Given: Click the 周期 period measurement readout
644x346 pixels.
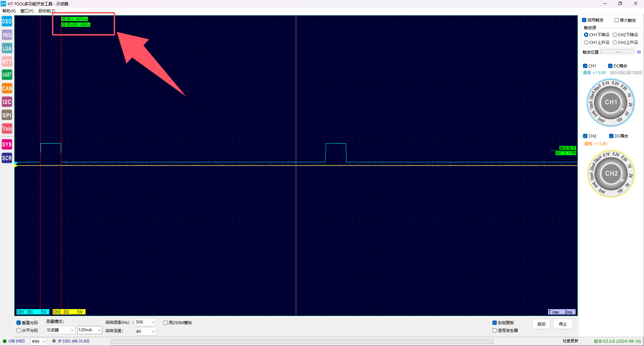Looking at the screenshot, I should (74, 19).
